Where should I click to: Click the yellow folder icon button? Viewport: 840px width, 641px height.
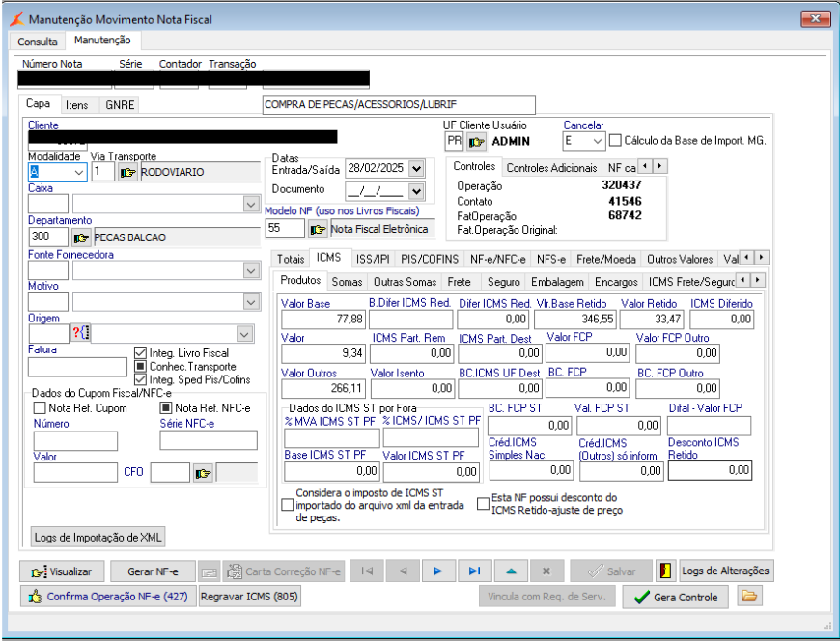[x=748, y=597]
